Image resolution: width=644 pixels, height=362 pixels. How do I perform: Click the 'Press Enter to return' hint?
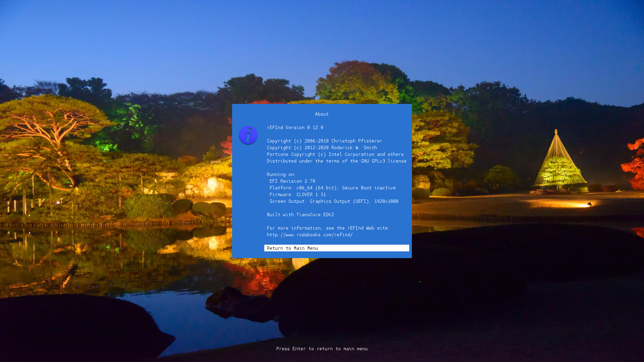(322, 349)
